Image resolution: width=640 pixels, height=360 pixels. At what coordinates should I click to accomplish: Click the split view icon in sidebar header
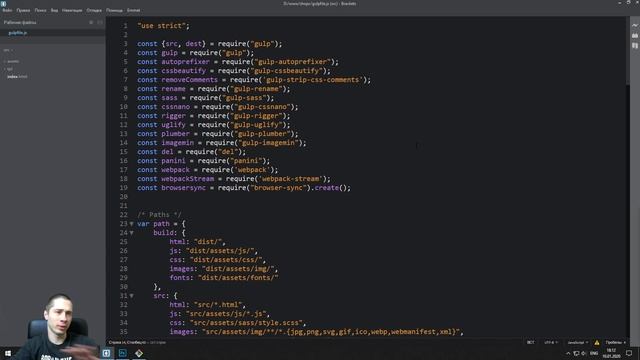pyautogui.click(x=100, y=22)
